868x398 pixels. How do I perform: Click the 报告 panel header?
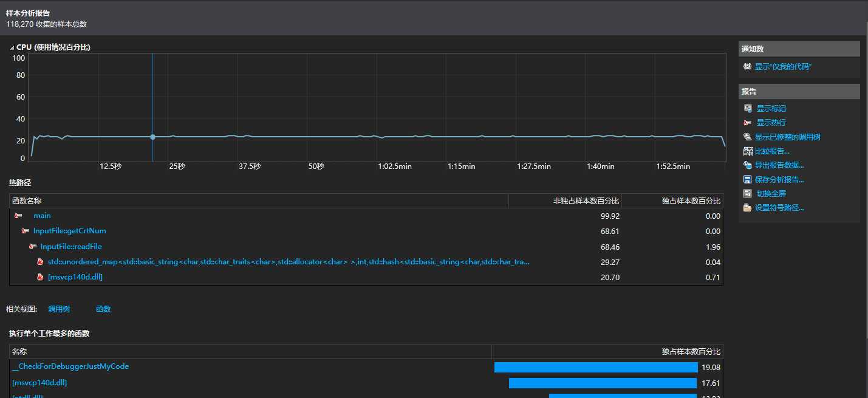point(799,91)
